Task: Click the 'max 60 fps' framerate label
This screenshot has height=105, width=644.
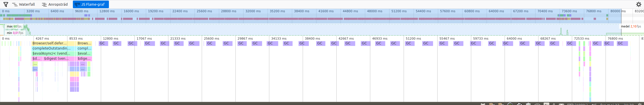Action: coord(14,26)
